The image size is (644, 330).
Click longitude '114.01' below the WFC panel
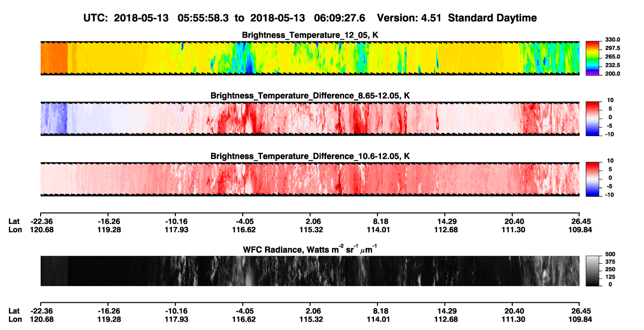click(x=379, y=319)
